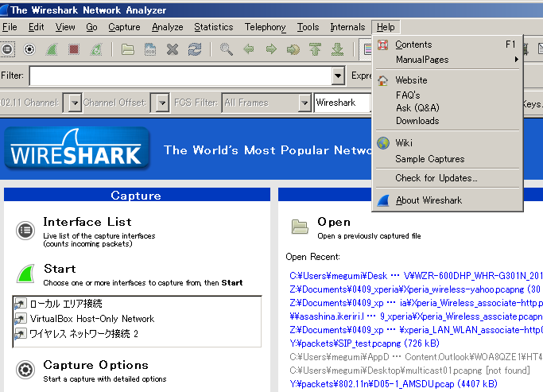
Task: Open the Telephony menu
Action: pos(266,27)
